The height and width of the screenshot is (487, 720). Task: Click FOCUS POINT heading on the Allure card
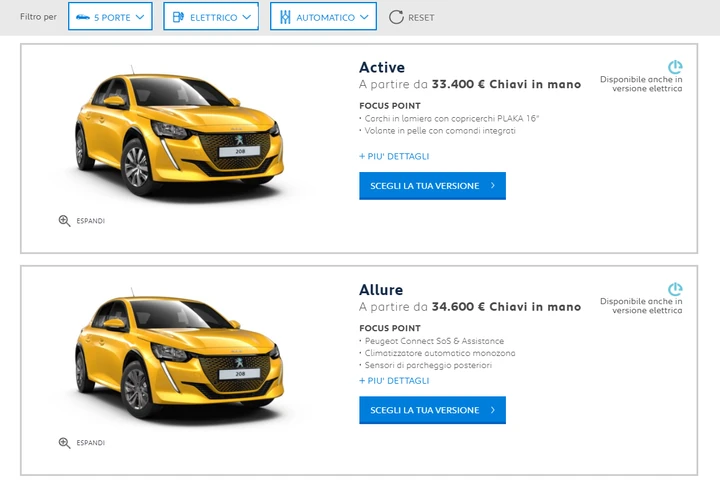[390, 328]
